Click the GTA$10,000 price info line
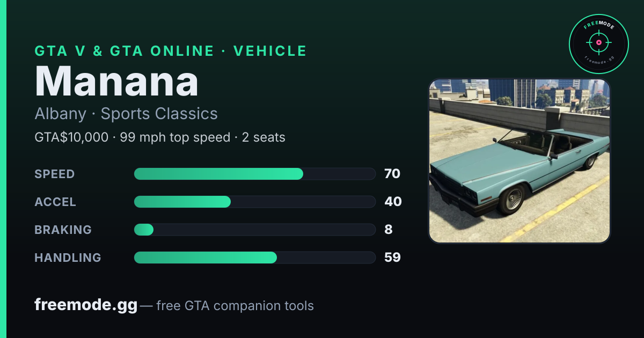Viewport: 644px width, 338px height. click(160, 137)
